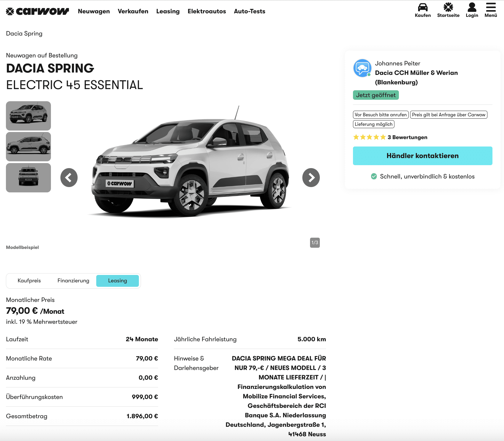Click the five-star rating icons
This screenshot has height=441, width=504.
(369, 137)
